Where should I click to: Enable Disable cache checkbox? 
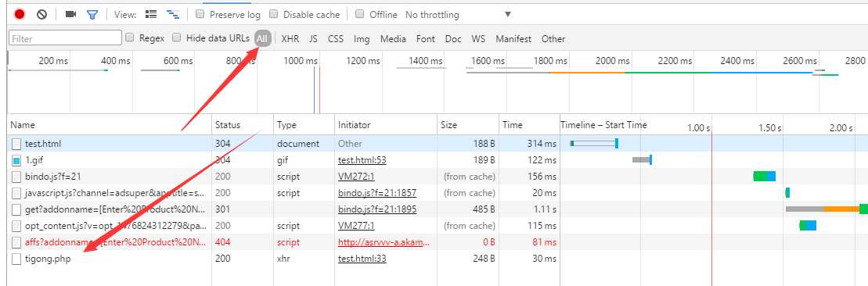tap(273, 14)
